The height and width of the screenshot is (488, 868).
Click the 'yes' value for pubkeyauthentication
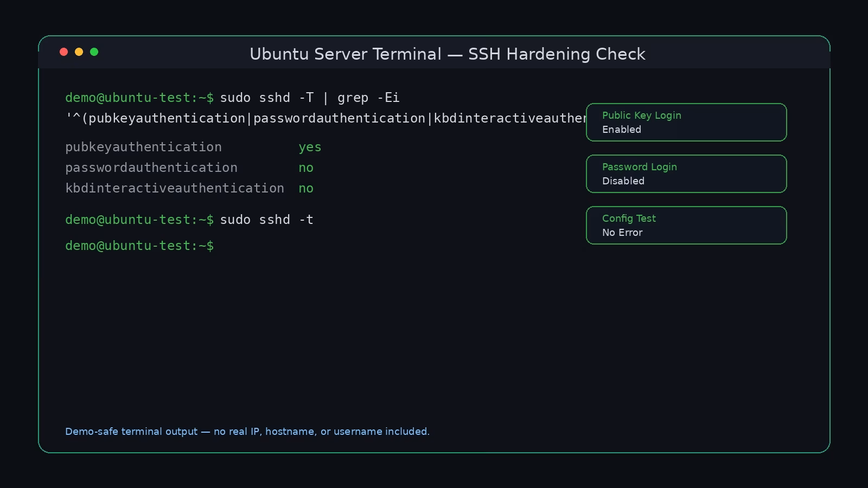click(x=310, y=147)
